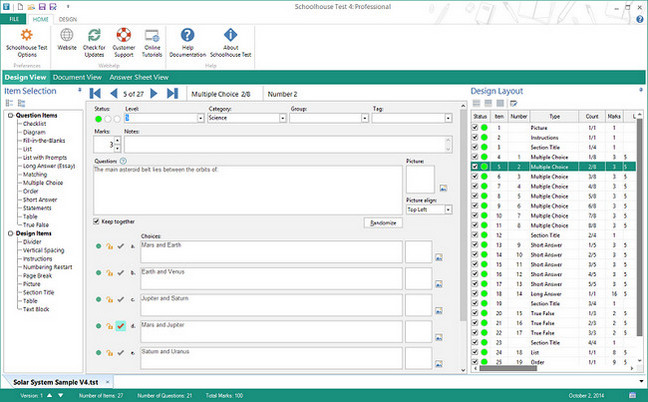Click the Randomize button
Screen dimensions: 648x402
click(381, 222)
